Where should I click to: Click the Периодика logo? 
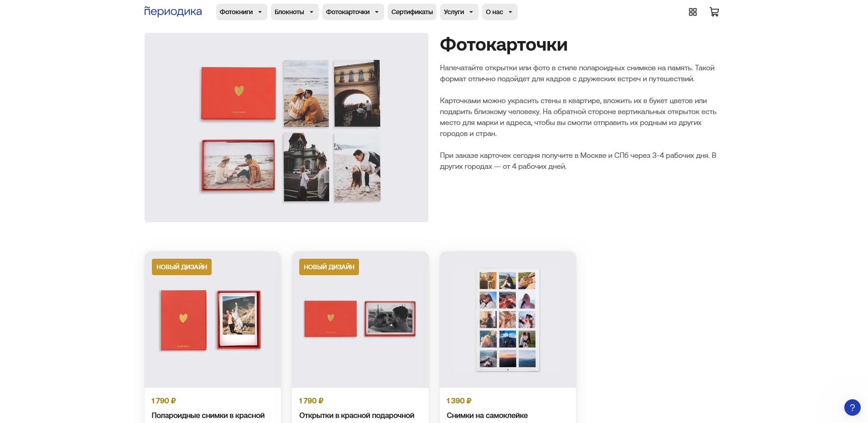(x=173, y=11)
